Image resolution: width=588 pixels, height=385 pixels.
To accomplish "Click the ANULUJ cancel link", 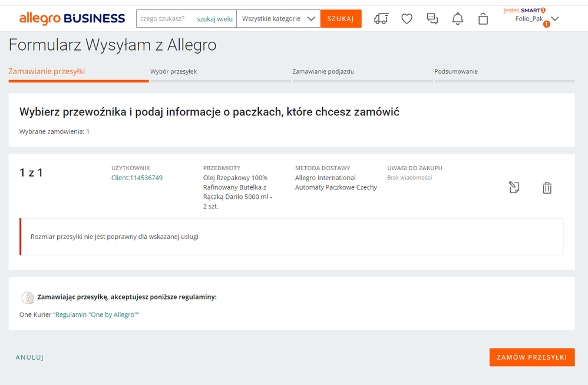I will click(x=29, y=357).
